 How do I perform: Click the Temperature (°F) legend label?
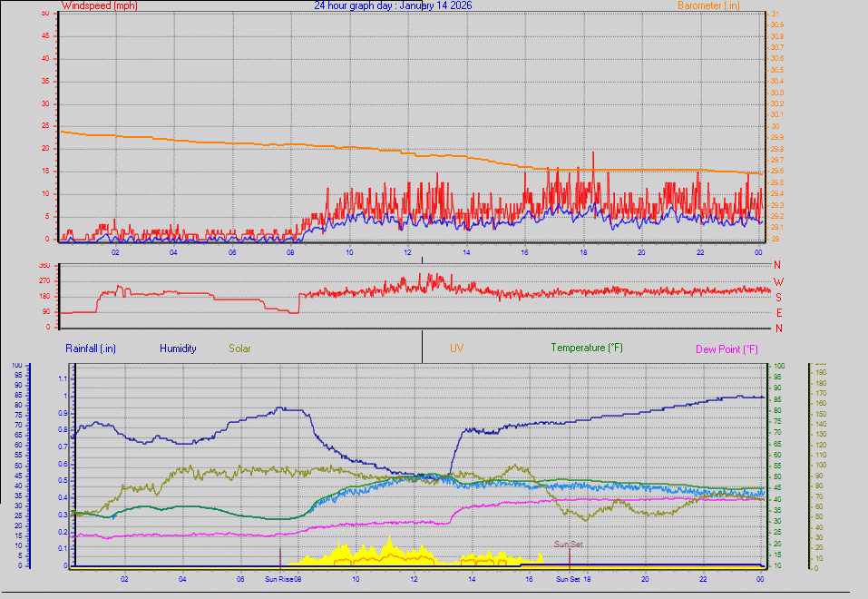(x=586, y=348)
